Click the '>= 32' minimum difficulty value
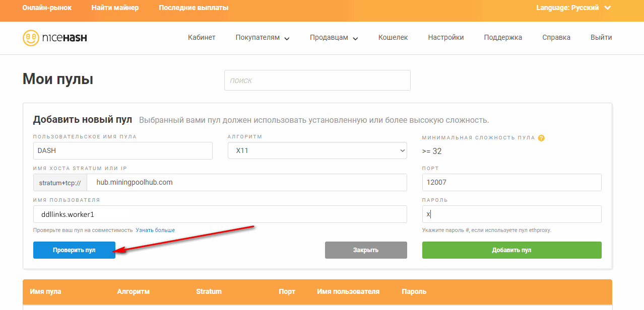 click(432, 151)
